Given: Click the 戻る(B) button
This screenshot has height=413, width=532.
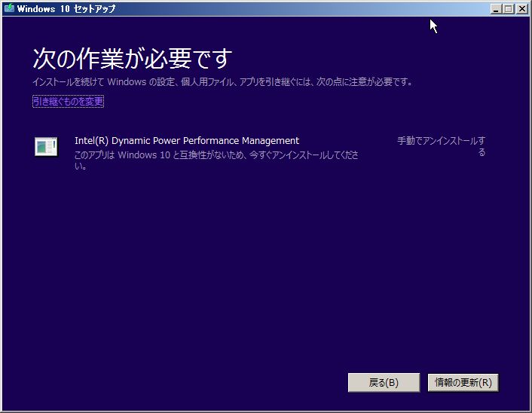Looking at the screenshot, I should (x=384, y=383).
